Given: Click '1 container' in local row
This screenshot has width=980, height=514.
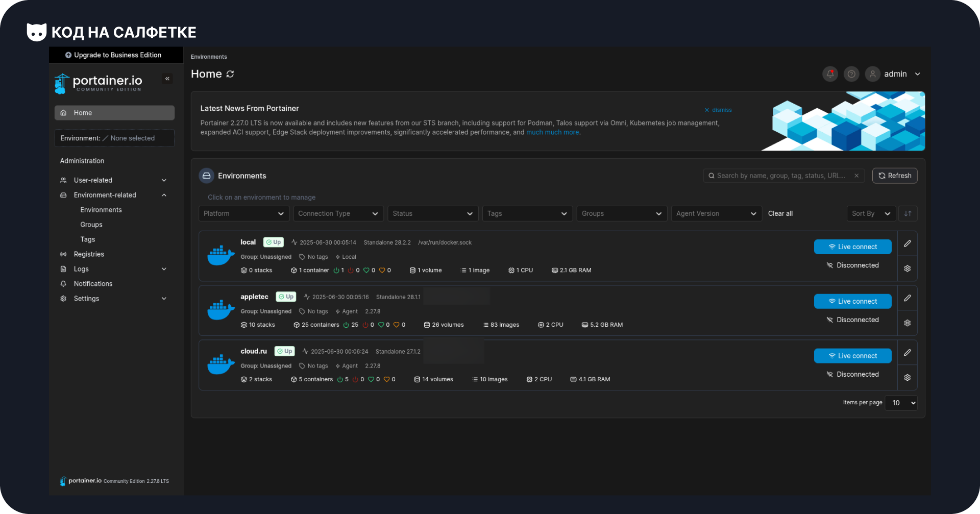Looking at the screenshot, I should pos(310,270).
